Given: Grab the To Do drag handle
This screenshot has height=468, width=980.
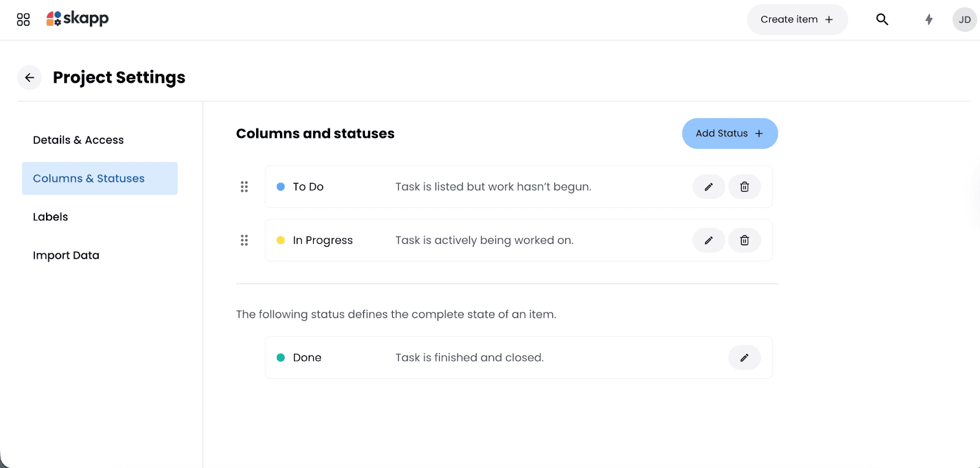Looking at the screenshot, I should tap(244, 187).
